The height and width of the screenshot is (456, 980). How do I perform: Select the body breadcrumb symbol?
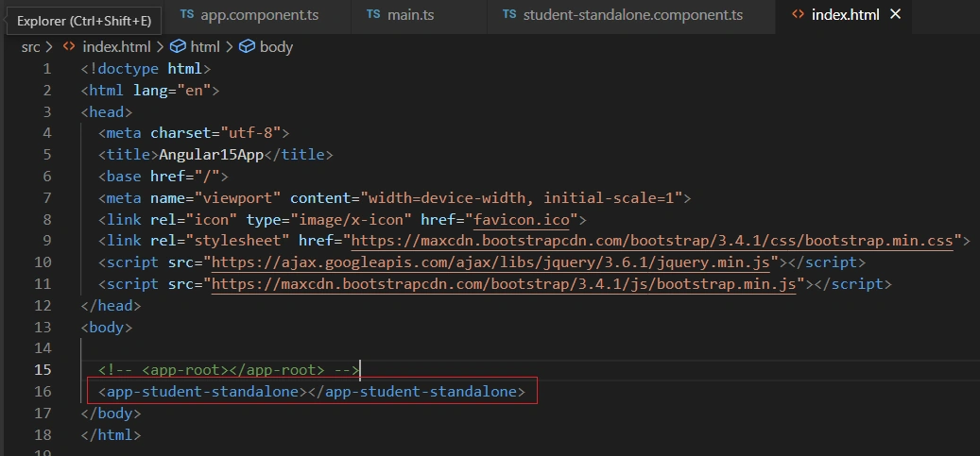(x=276, y=47)
